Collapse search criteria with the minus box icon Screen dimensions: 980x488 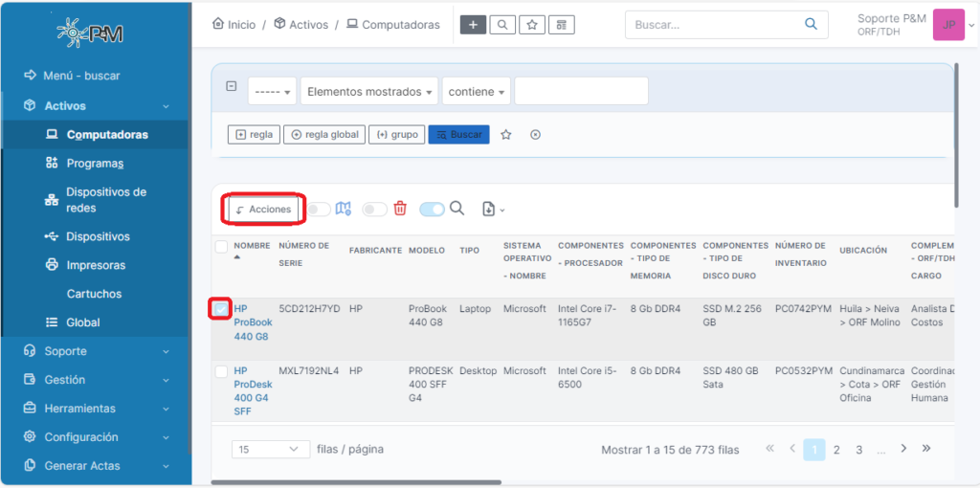[x=232, y=86]
